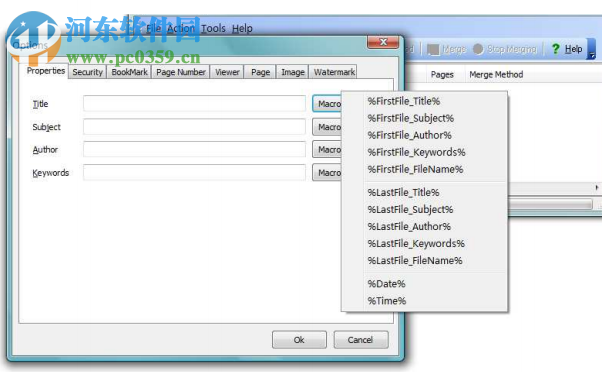Open the Viewer tab
The width and height of the screenshot is (602, 372).
click(x=227, y=72)
